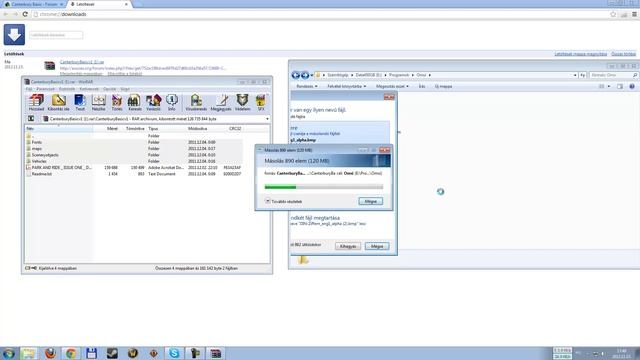Click Explorer search box (Keresés: Omsi)
This screenshot has height=360, width=640.
(613, 75)
